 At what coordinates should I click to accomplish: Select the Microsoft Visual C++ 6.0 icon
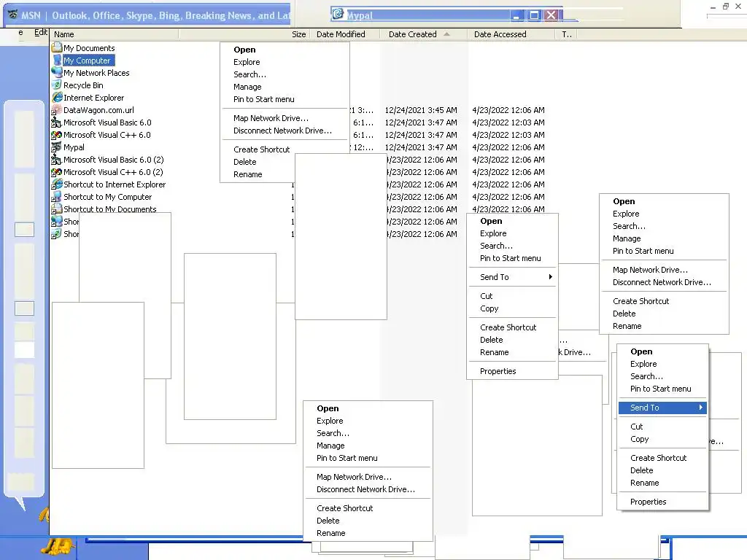[x=57, y=134]
